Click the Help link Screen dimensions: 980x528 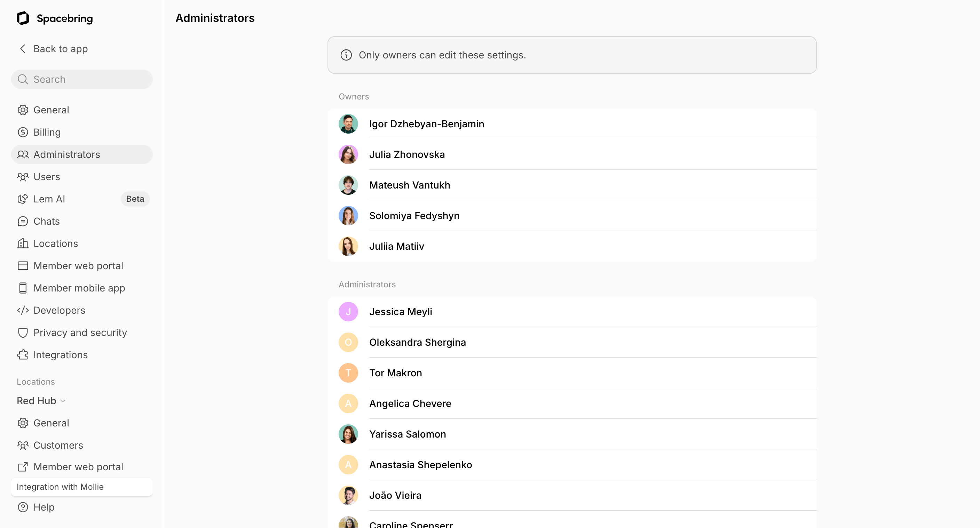click(82, 507)
